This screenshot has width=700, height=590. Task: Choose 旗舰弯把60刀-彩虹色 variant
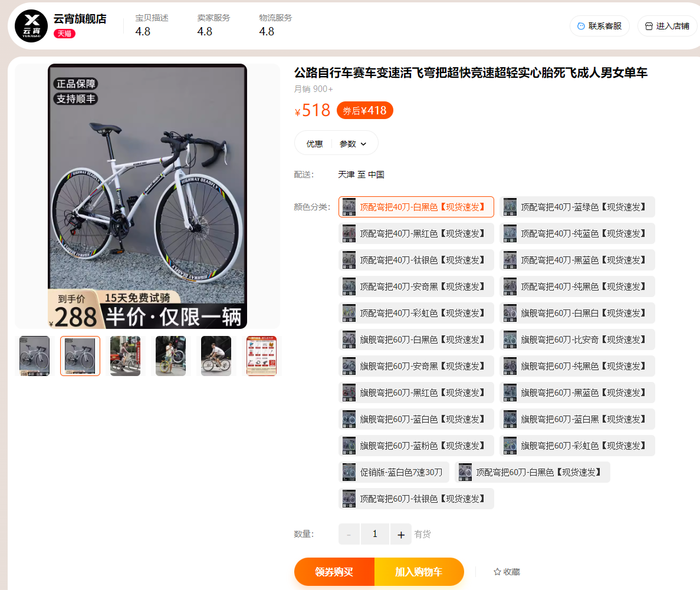[577, 446]
